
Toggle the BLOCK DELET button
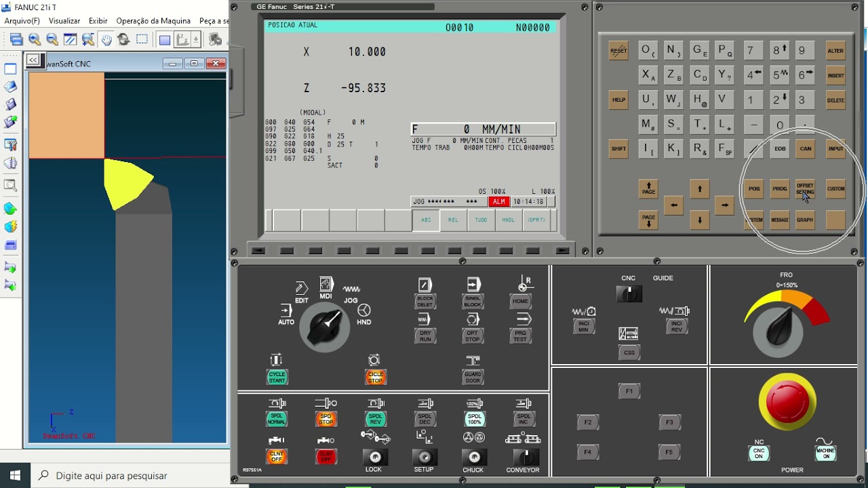pos(425,302)
